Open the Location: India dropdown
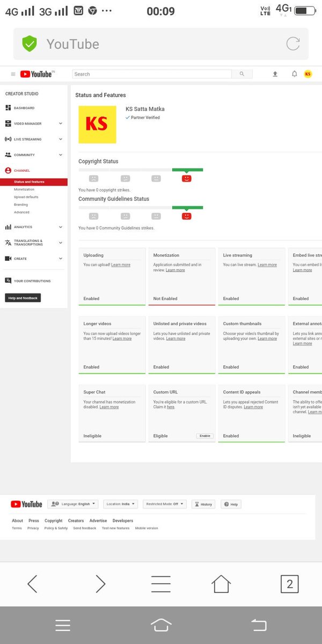Image resolution: width=322 pixels, height=644 pixels. (x=120, y=504)
